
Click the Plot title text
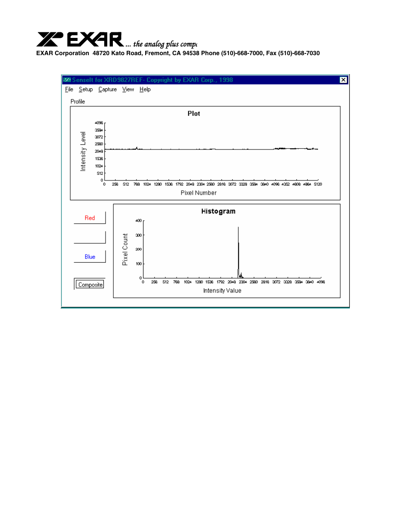pos(194,114)
